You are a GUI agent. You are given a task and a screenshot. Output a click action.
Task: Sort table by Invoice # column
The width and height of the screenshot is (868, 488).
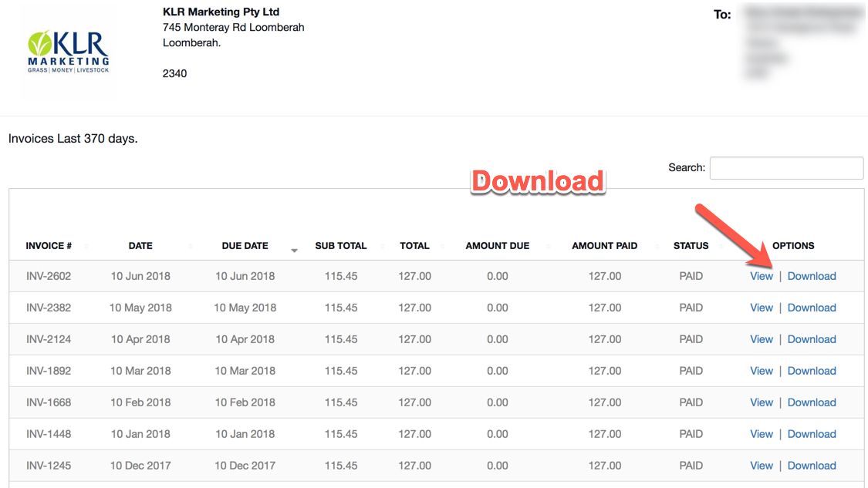pyautogui.click(x=49, y=246)
